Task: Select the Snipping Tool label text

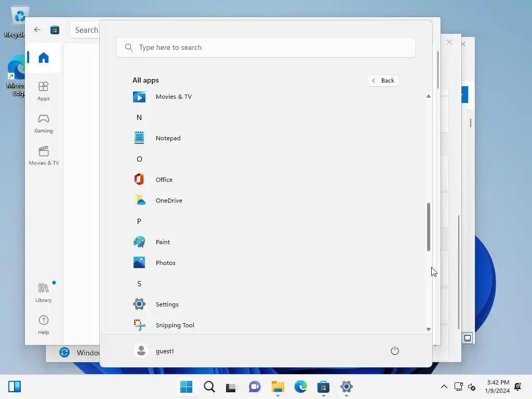Action: tap(175, 325)
